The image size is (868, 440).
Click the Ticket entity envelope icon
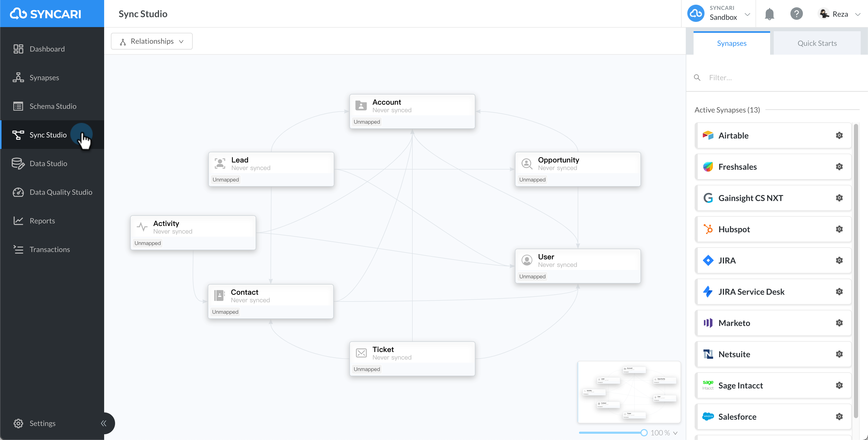[361, 353]
